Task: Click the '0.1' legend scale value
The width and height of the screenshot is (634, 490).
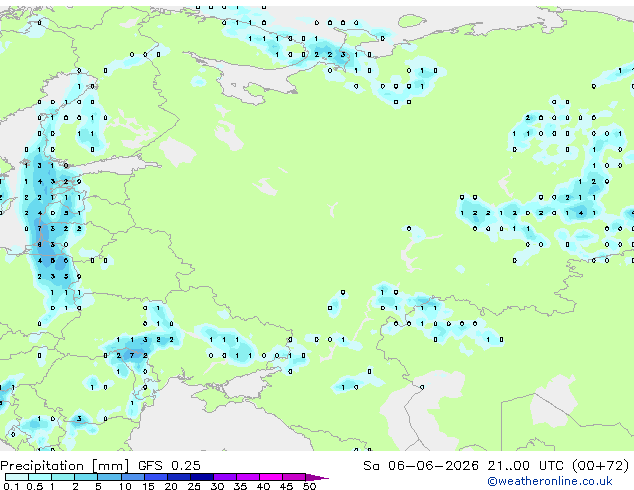Action: click(11, 486)
